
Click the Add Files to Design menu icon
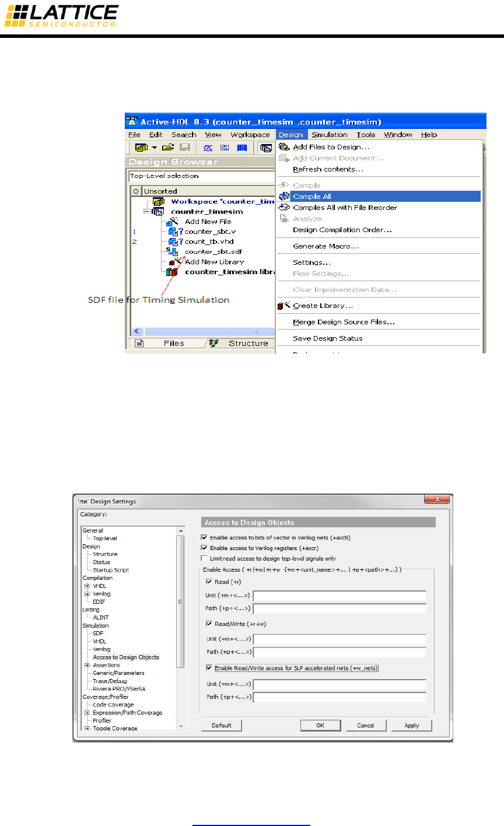click(x=284, y=147)
